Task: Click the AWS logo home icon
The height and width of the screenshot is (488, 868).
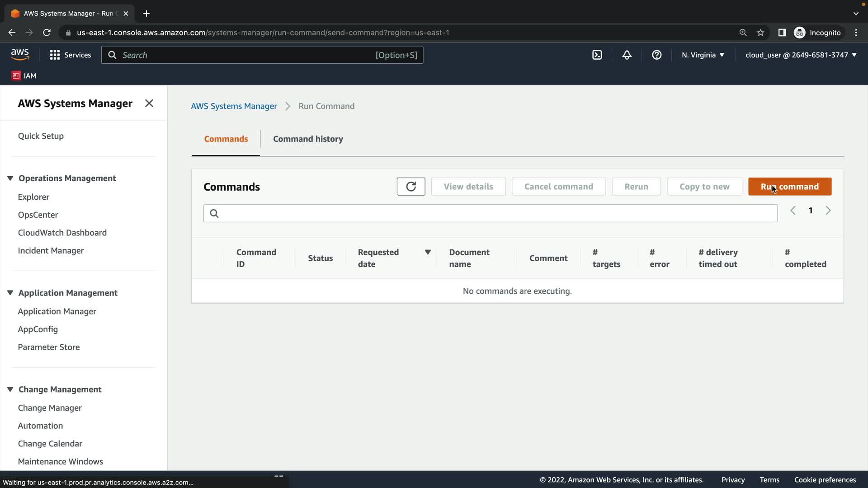Action: [20, 55]
